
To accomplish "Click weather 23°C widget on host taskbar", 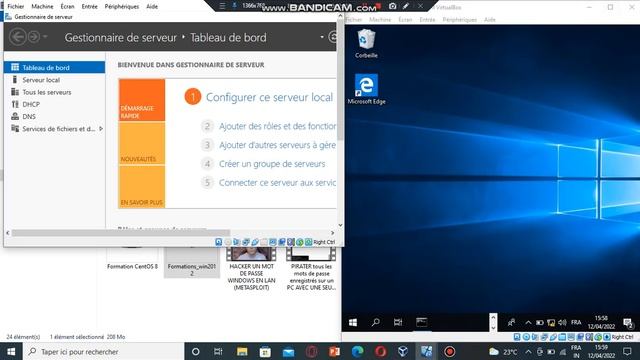I will coord(503,351).
